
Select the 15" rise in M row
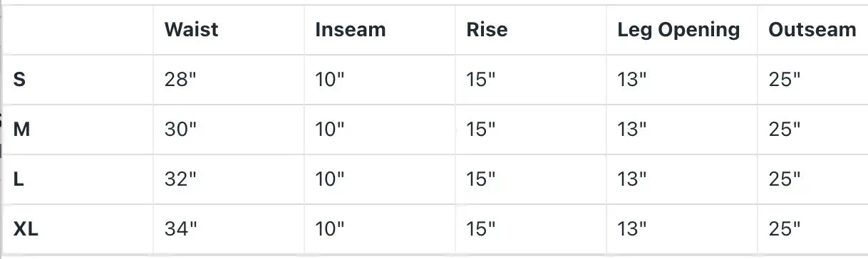tap(481, 129)
